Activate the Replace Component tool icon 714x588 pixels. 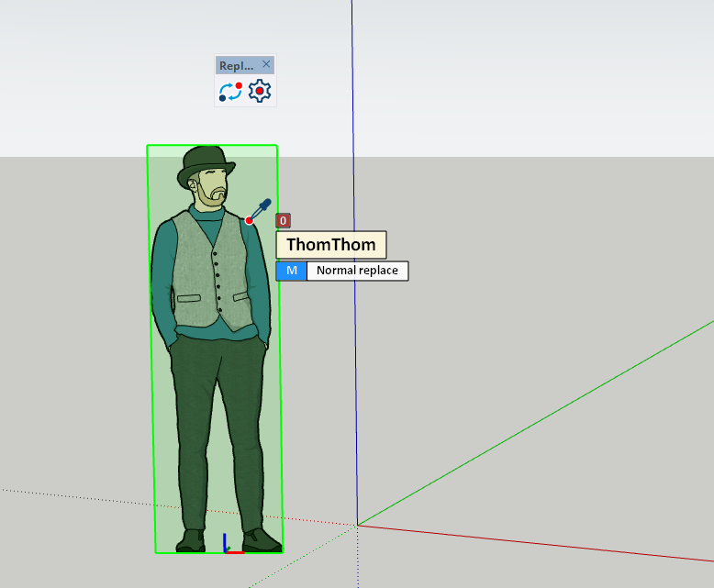coord(230,92)
